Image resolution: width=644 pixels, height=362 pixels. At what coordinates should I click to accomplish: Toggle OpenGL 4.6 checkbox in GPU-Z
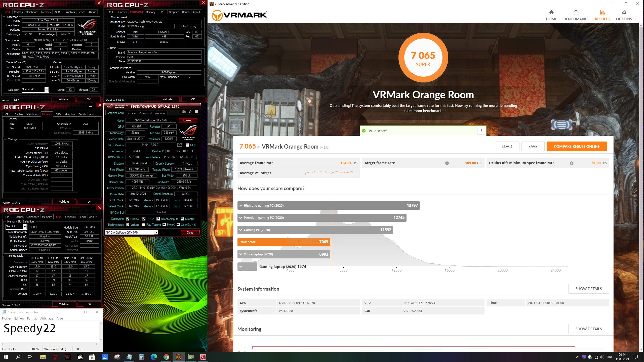pos(178,225)
